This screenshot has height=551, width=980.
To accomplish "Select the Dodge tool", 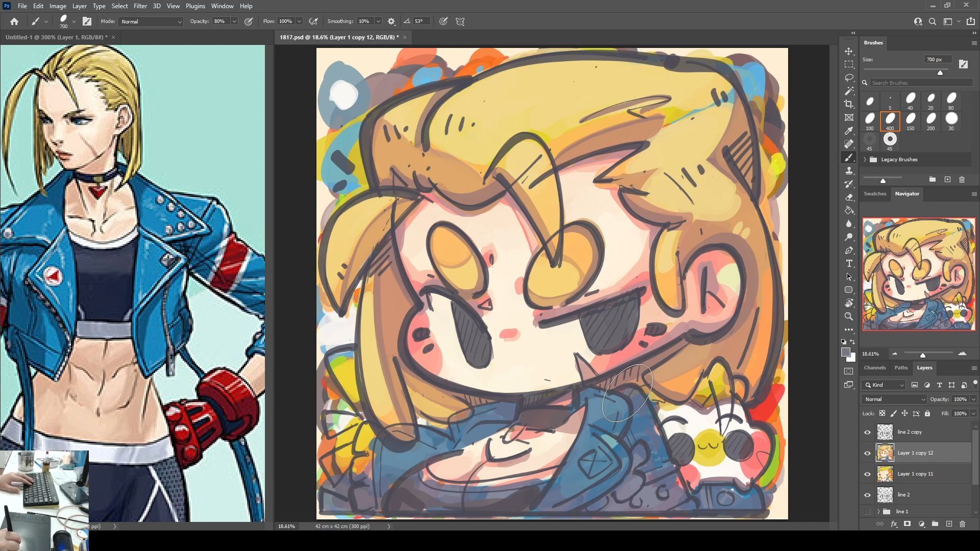I will click(x=849, y=237).
